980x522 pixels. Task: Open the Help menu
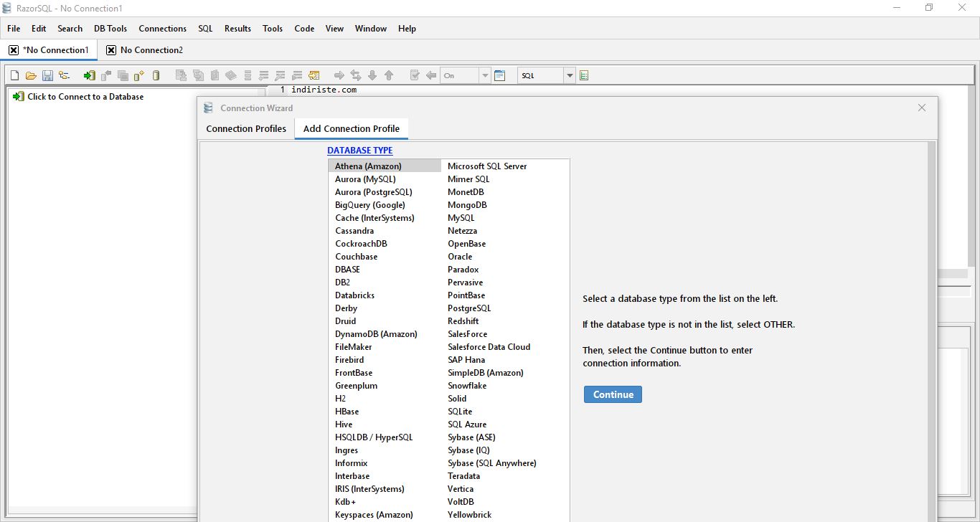pyautogui.click(x=407, y=29)
